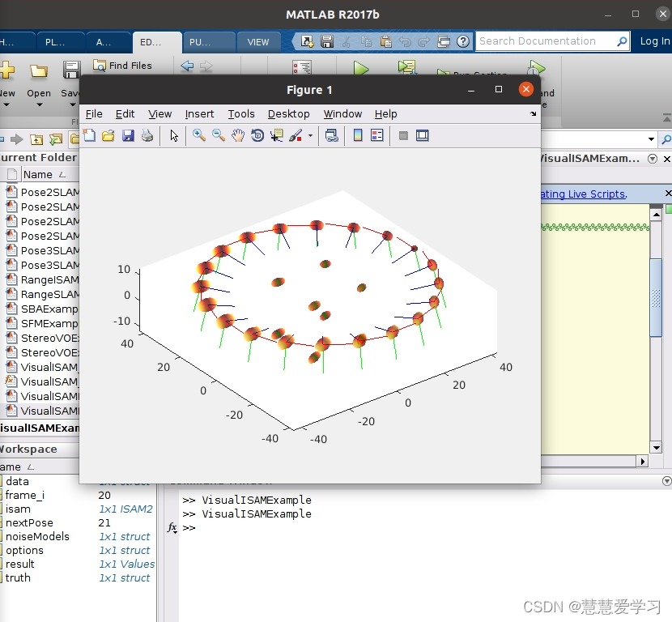Switch to the VIEW tab in MATLAB
672x622 pixels.
point(259,41)
